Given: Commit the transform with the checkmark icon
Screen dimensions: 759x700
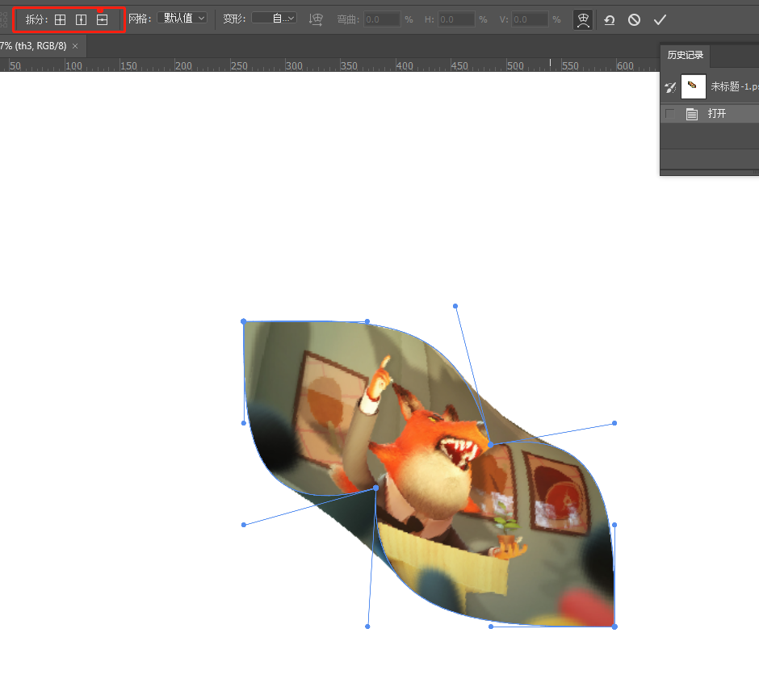Looking at the screenshot, I should pyautogui.click(x=660, y=20).
